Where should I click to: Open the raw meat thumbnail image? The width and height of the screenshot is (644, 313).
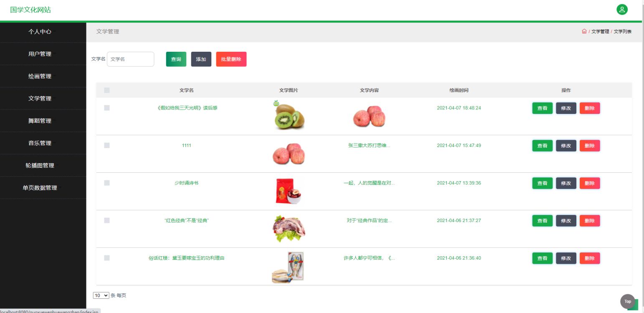pos(289,229)
